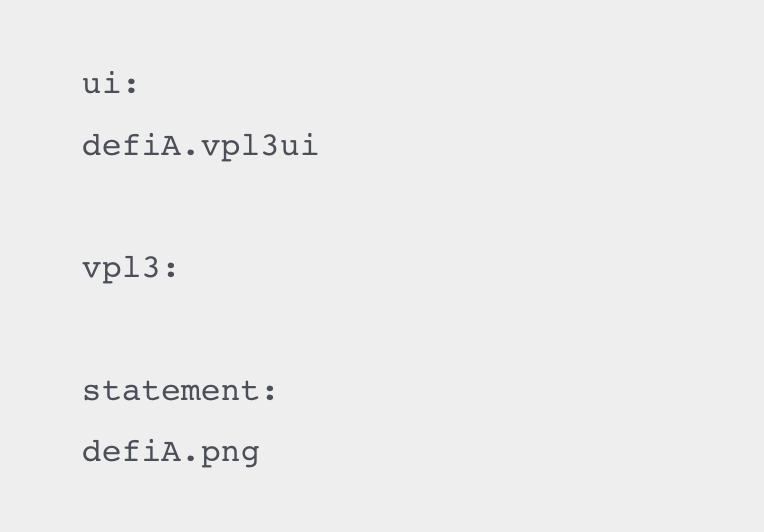Click the colon after "vpl3" label
The height and width of the screenshot is (532, 764).
[171, 269]
